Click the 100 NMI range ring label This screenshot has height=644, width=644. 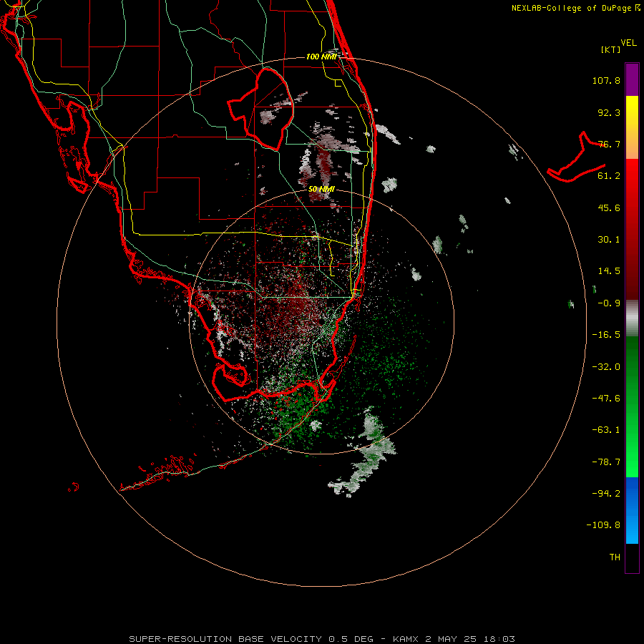click(x=321, y=57)
